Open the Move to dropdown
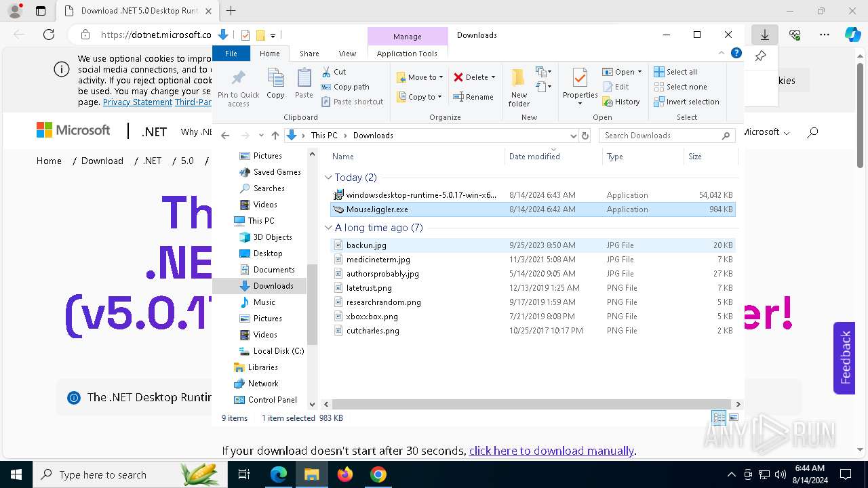 click(420, 77)
